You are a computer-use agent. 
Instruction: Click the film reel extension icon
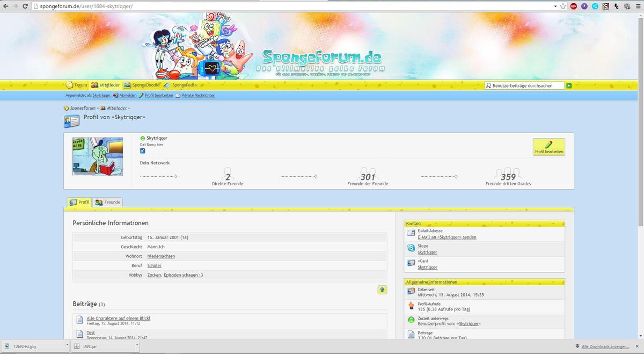pyautogui.click(x=627, y=6)
